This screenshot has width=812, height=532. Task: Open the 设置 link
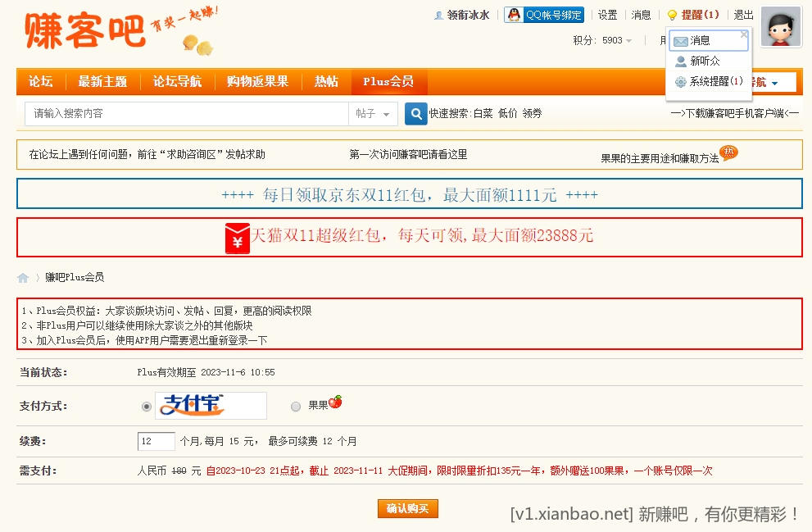tap(607, 15)
